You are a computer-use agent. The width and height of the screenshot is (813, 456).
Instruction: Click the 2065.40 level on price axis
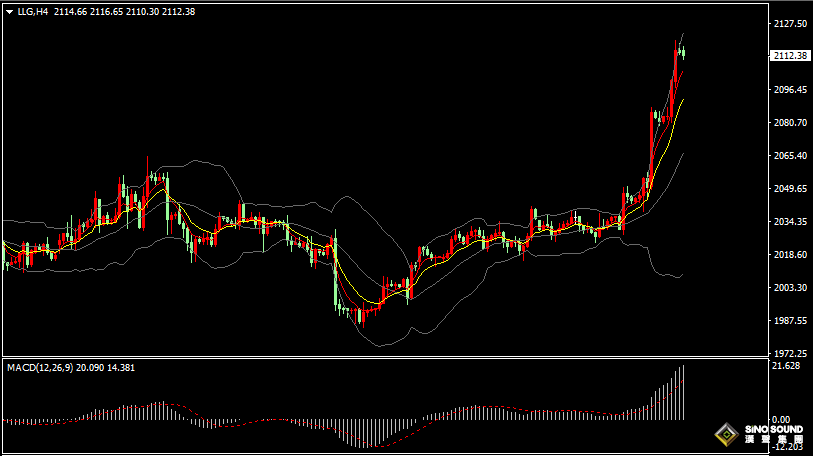click(x=790, y=156)
